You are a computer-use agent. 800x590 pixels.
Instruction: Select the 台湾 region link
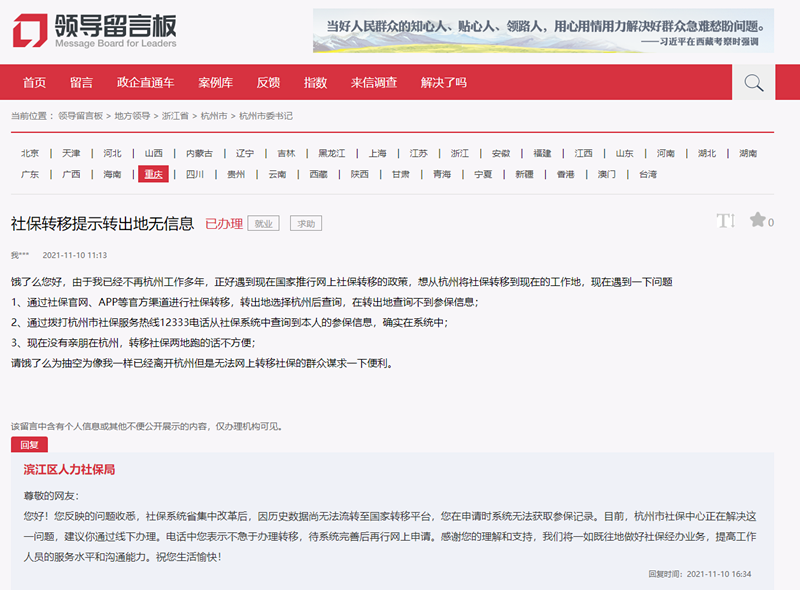coord(648,174)
